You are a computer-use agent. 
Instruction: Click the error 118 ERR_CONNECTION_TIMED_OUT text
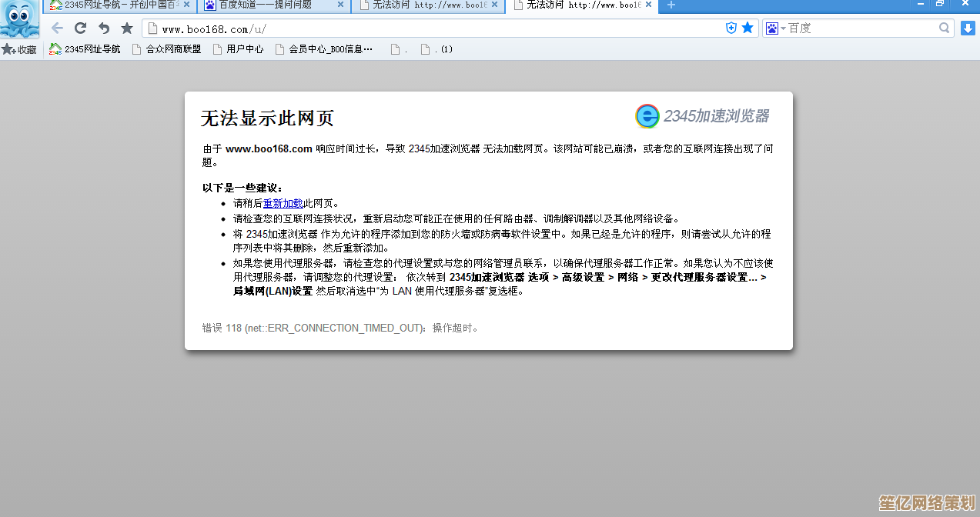(342, 328)
